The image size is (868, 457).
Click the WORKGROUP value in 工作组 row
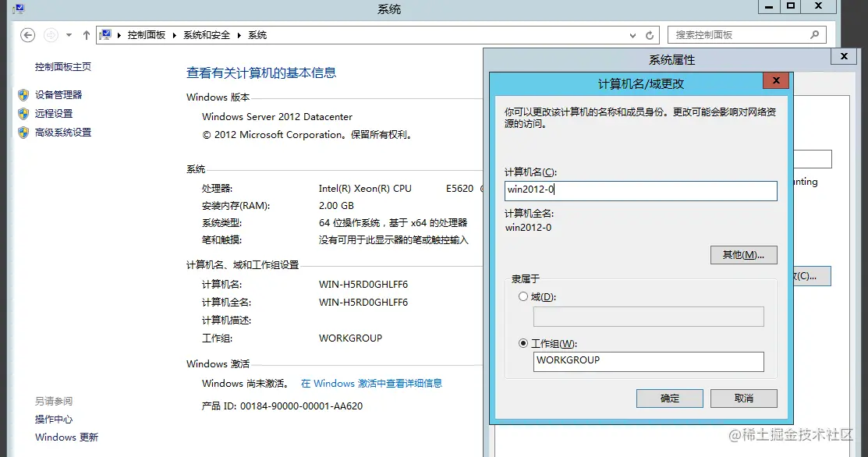click(350, 338)
